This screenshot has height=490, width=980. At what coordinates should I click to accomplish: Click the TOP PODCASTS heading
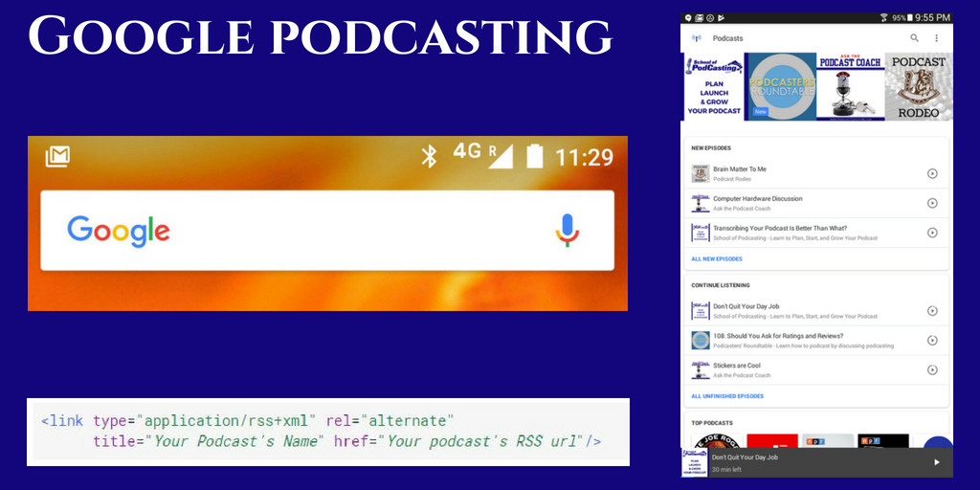[x=712, y=423]
